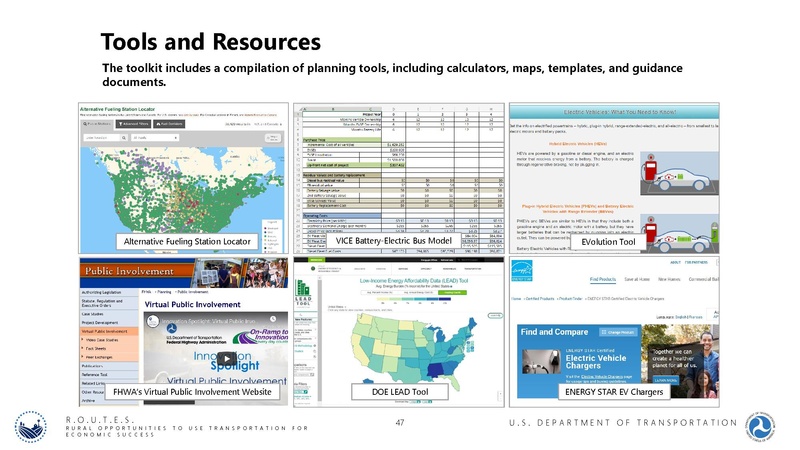Click the Planning breadcrumb on FHWA page
Viewport: 800px width, 450px height.
pos(164,292)
